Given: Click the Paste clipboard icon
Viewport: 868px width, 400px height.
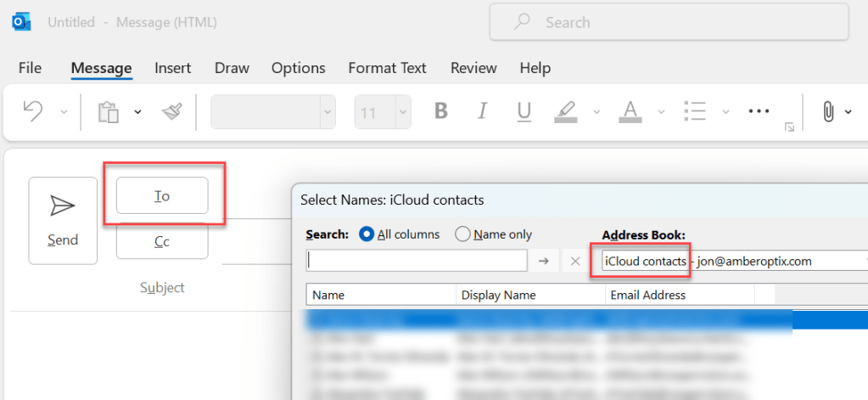Looking at the screenshot, I should pyautogui.click(x=108, y=112).
